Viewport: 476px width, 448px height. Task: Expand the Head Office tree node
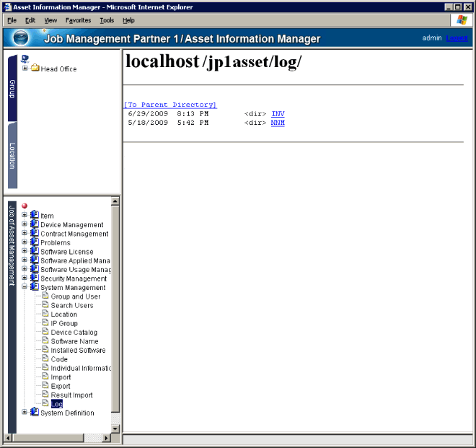(25, 69)
